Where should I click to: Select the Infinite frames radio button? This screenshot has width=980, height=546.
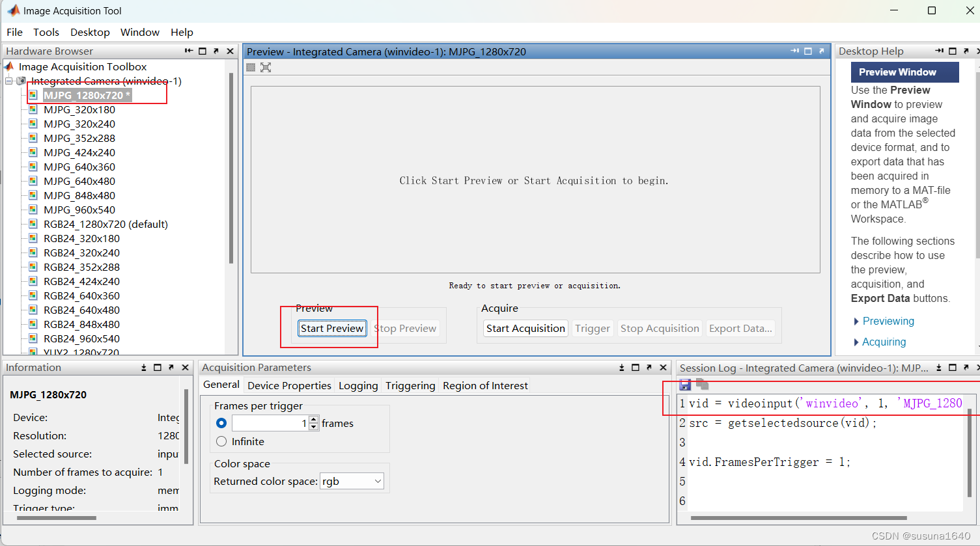coord(221,441)
